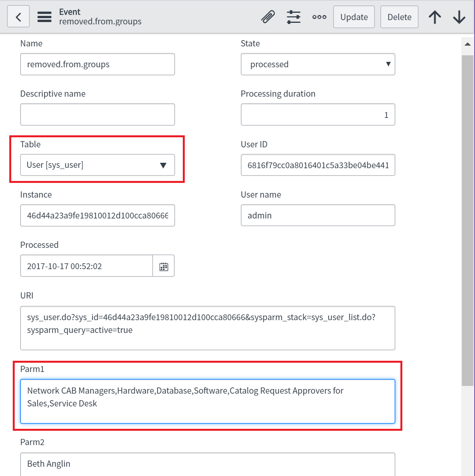Expand the State selection arrow

[x=388, y=64]
